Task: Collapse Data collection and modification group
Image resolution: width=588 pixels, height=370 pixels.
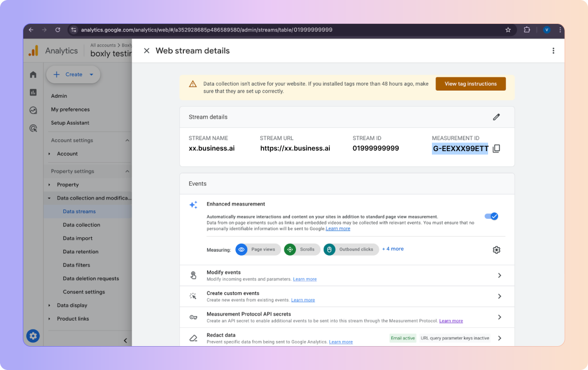Action: tap(49, 198)
